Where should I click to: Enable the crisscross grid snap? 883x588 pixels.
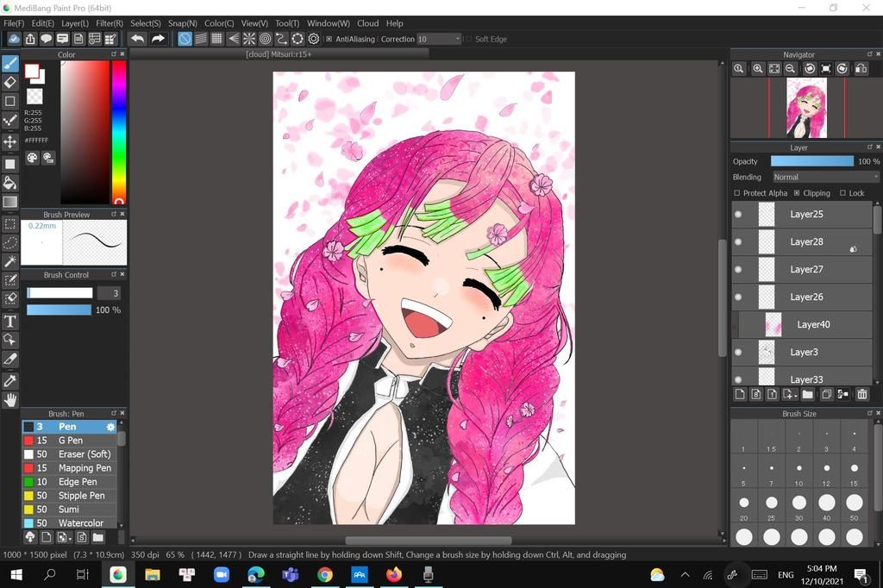tap(216, 39)
